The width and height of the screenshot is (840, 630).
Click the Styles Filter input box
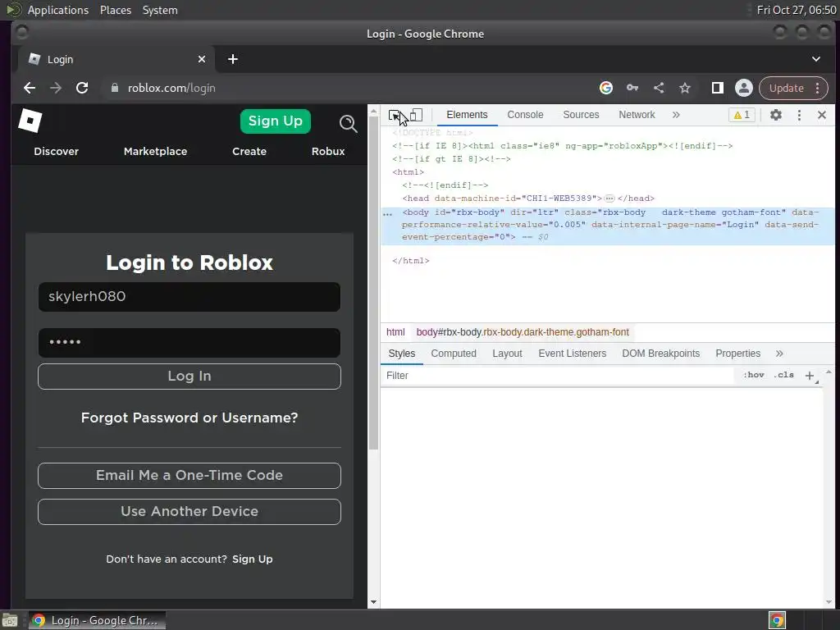pos(557,376)
